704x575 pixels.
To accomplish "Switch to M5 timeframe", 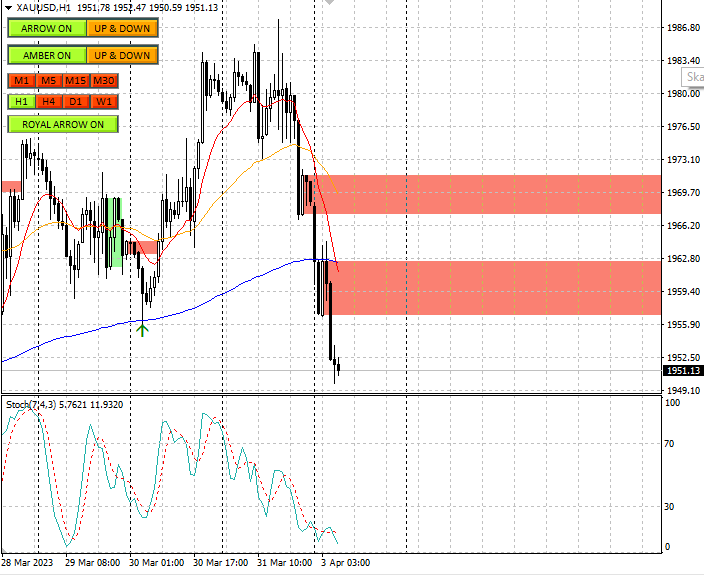I will point(48,81).
